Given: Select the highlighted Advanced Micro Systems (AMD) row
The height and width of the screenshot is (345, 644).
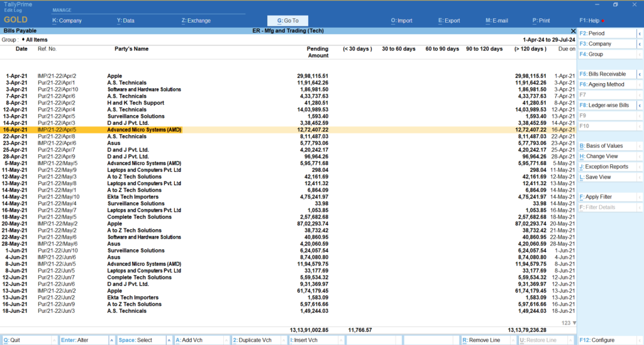Looking at the screenshot, I should click(x=145, y=129).
